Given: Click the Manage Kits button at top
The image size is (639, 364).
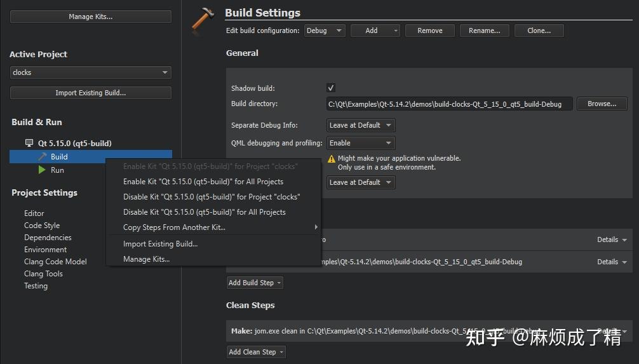Looking at the screenshot, I should pyautogui.click(x=90, y=17).
